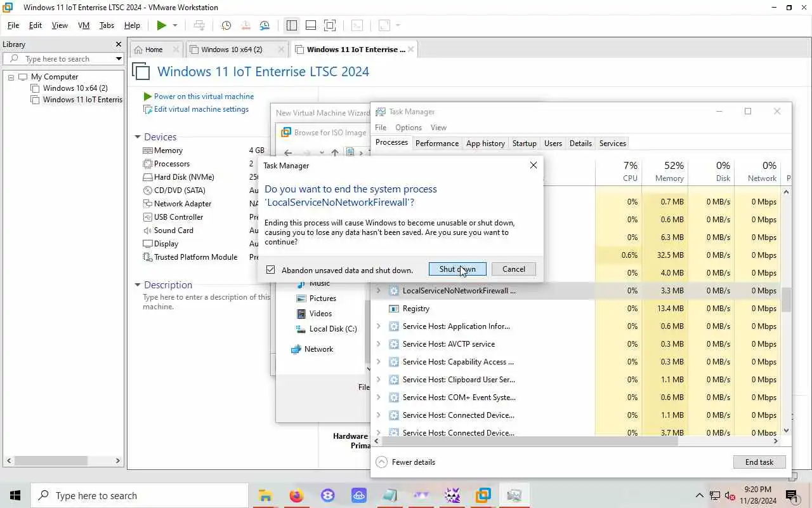The height and width of the screenshot is (508, 812).
Task: Uncheck Abandon unsaved data and shut down
Action: coord(271,270)
